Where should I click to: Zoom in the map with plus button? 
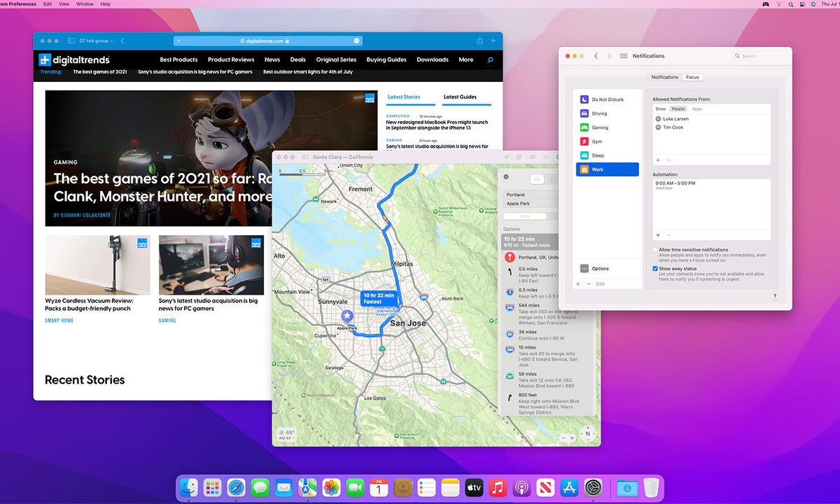click(x=572, y=437)
